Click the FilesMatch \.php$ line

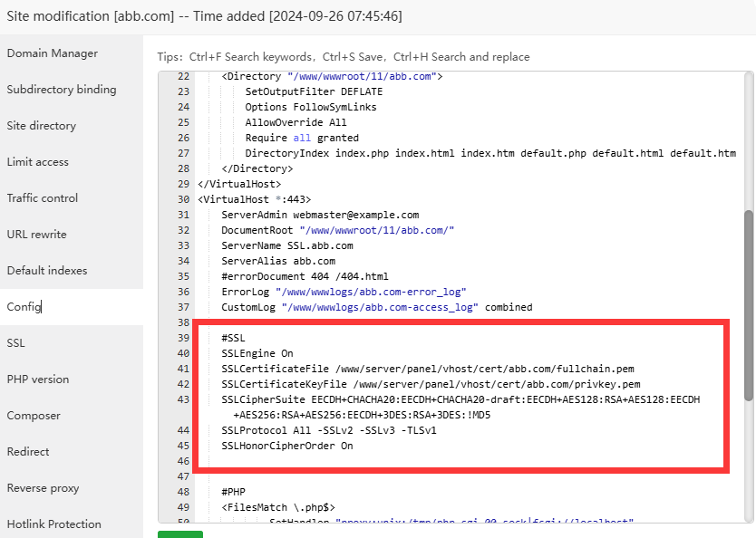pyautogui.click(x=278, y=507)
